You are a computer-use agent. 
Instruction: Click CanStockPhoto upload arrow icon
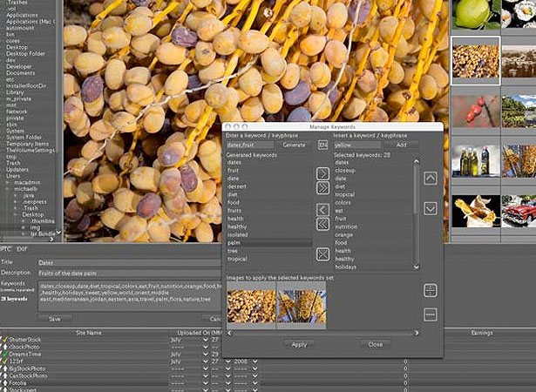(4, 375)
